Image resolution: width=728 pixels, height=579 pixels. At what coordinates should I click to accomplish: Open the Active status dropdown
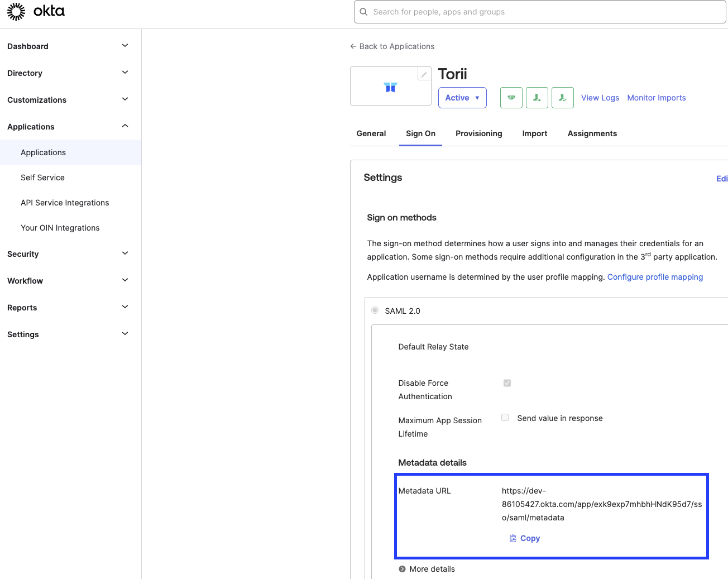tap(462, 98)
